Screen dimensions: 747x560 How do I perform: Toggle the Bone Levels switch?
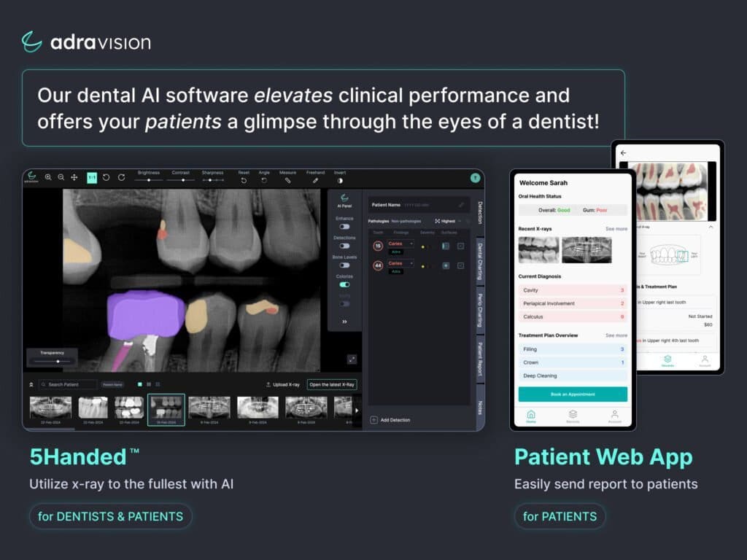point(344,265)
